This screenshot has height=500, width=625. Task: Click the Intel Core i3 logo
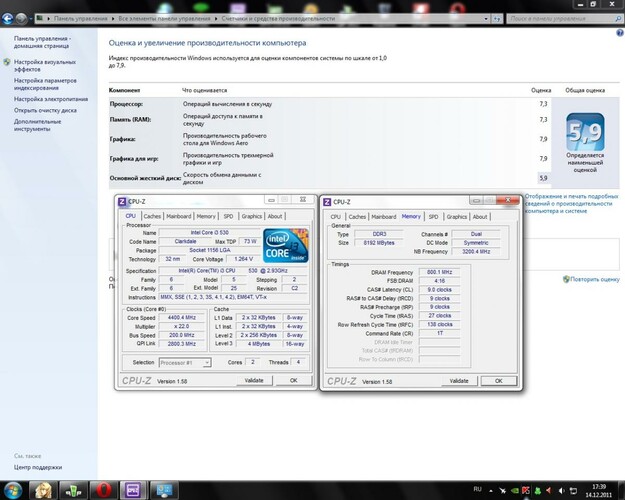pos(286,245)
